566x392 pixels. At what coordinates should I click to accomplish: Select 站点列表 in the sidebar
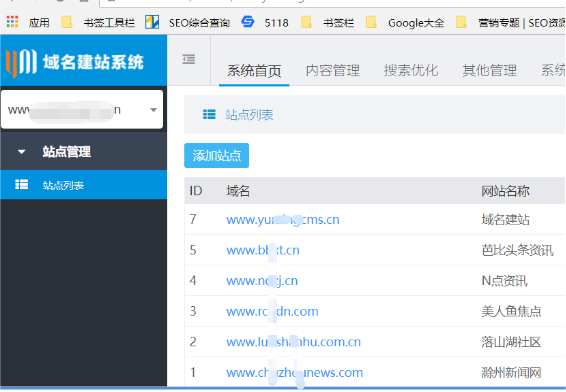pos(83,185)
